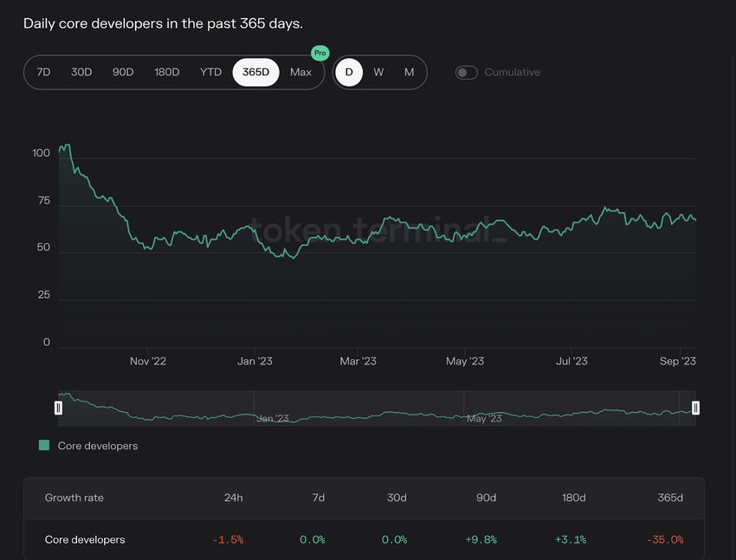This screenshot has width=736, height=560.
Task: Select daily D granularity
Action: 349,72
